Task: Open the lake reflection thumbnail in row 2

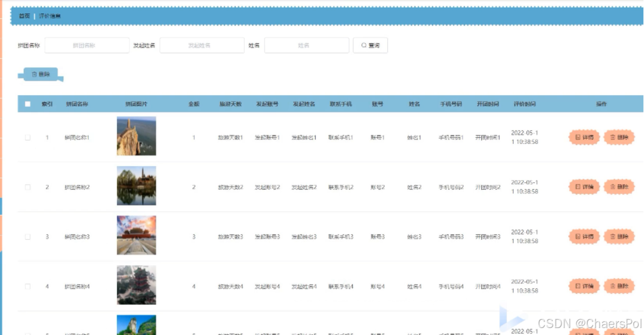Action: coord(137,185)
